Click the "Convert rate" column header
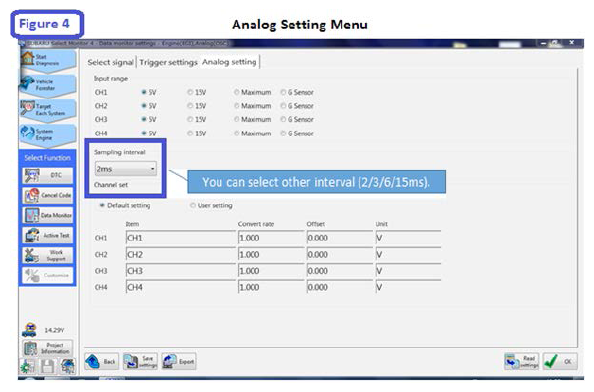 click(x=256, y=224)
